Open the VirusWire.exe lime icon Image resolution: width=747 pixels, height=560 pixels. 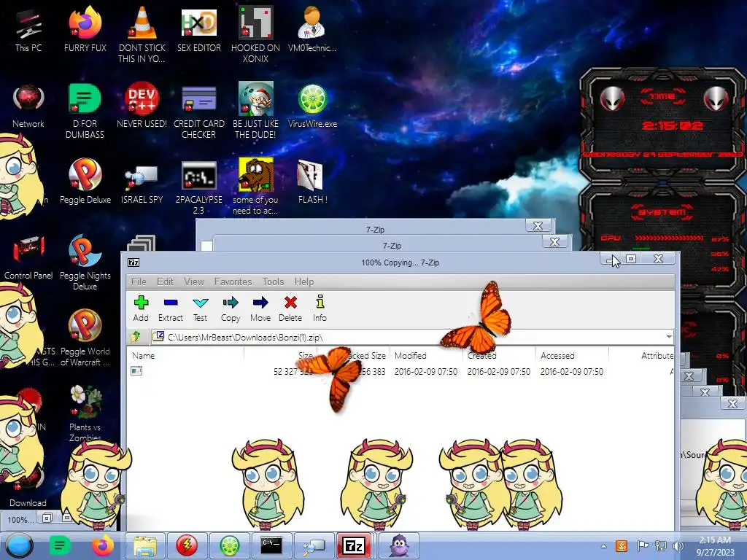(x=312, y=106)
